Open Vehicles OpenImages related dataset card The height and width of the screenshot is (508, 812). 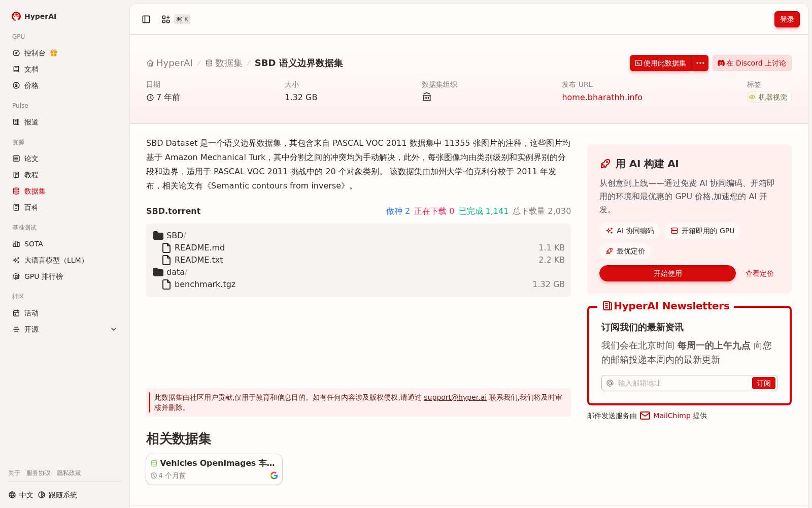[x=214, y=469]
